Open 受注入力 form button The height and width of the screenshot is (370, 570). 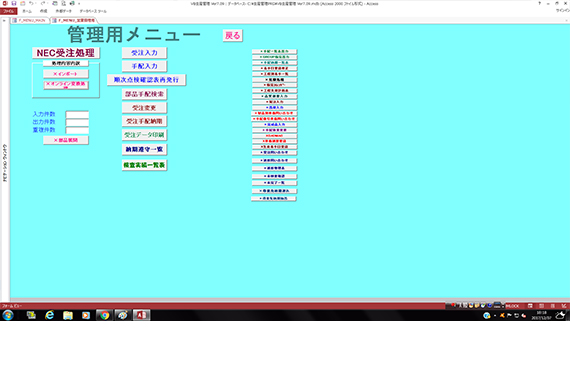tap(144, 53)
